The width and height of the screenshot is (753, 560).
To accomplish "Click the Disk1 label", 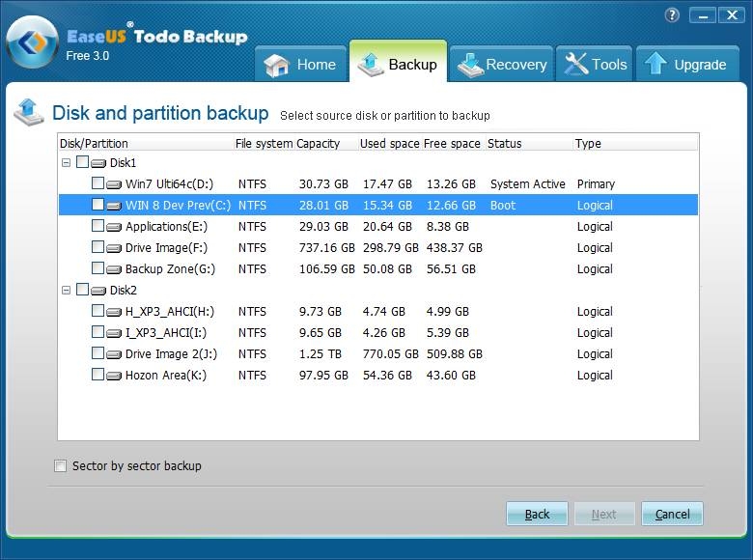I will click(123, 163).
